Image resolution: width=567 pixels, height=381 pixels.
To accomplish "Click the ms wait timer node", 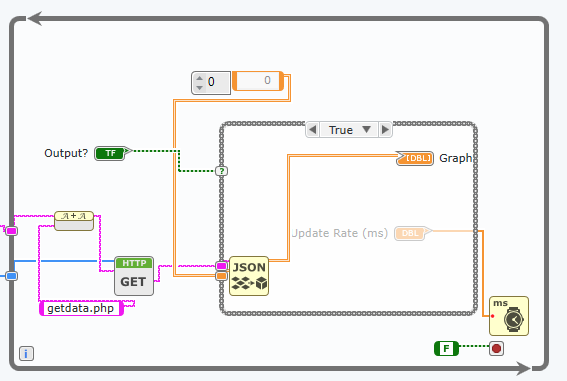I will (509, 316).
